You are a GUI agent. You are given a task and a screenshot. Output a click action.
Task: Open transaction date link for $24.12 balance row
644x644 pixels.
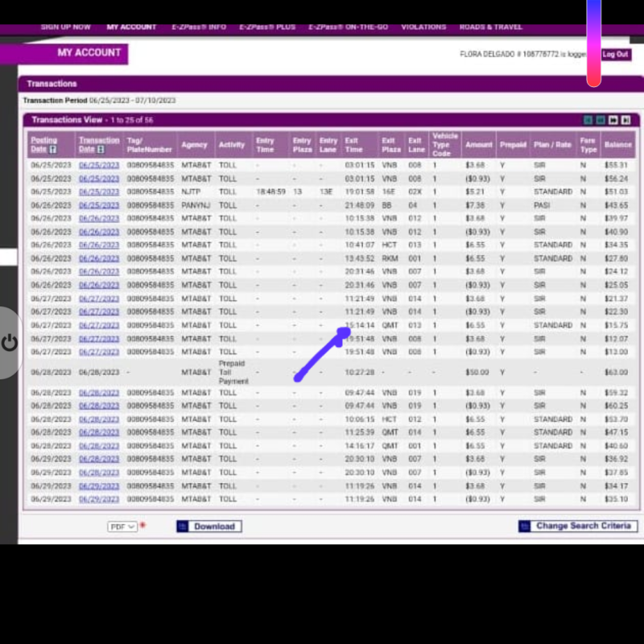[99, 271]
